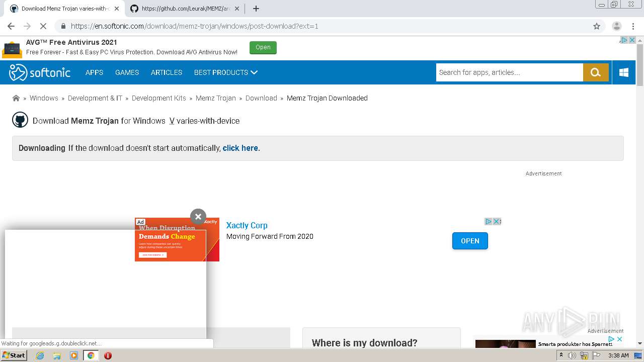Click the Show desktop tray button

point(638,355)
